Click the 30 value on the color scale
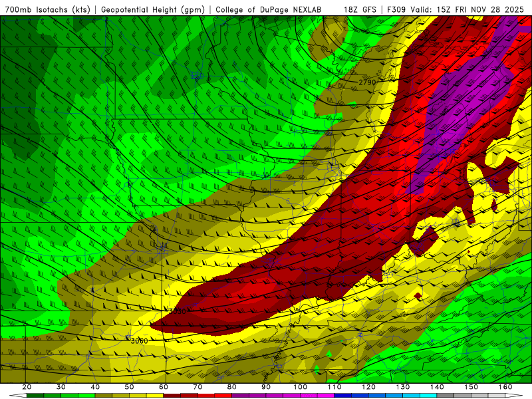 click(x=61, y=387)
